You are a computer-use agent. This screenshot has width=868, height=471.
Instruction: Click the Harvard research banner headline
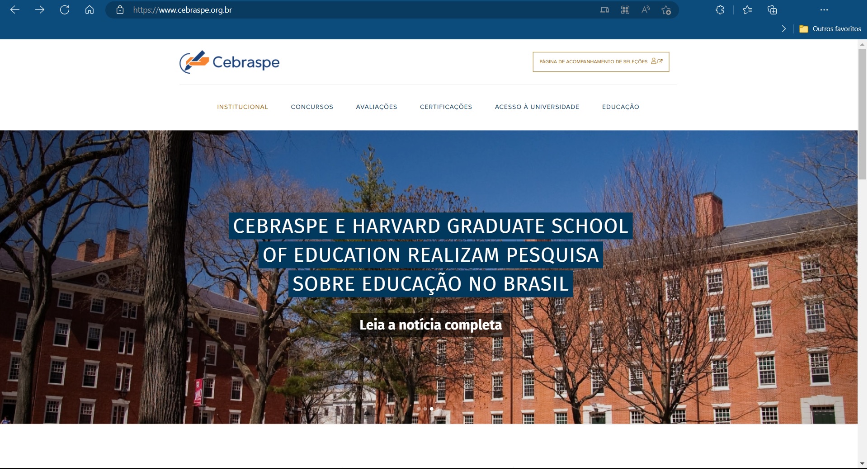(x=430, y=255)
